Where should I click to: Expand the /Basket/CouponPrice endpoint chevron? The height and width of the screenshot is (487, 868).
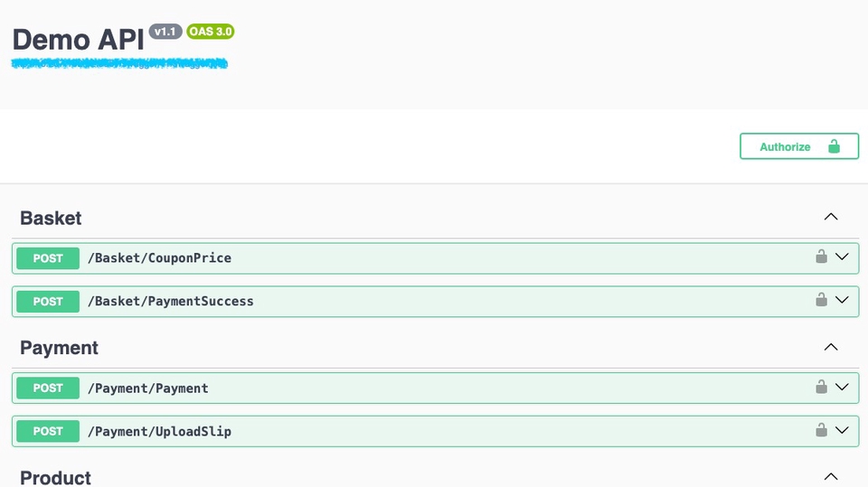(x=842, y=258)
